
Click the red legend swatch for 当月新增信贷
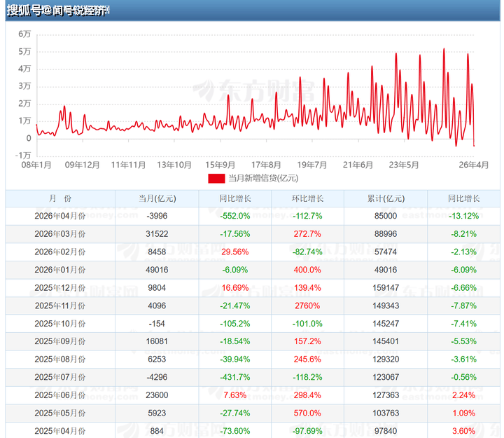[216, 178]
